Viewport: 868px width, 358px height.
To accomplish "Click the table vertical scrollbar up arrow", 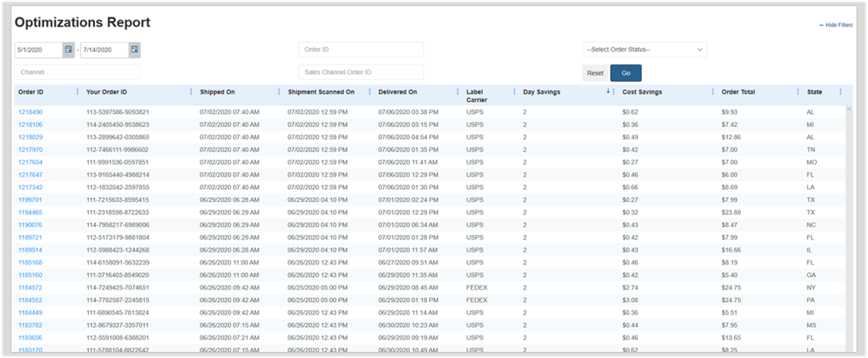I will (849, 109).
